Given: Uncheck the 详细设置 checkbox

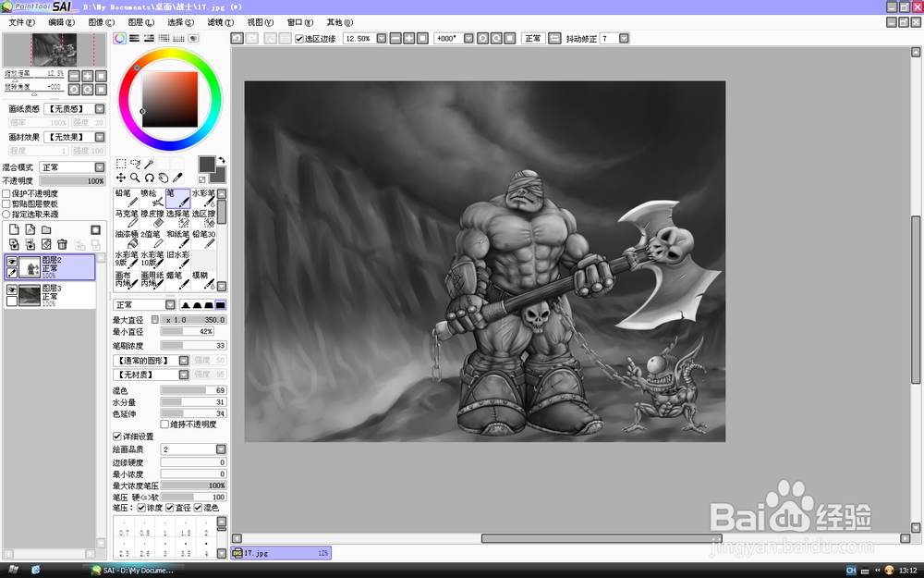Looking at the screenshot, I should 117,437.
